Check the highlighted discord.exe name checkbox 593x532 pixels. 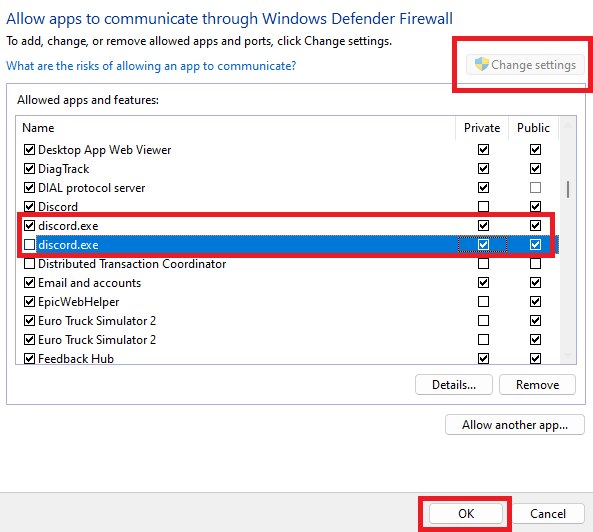coord(29,245)
